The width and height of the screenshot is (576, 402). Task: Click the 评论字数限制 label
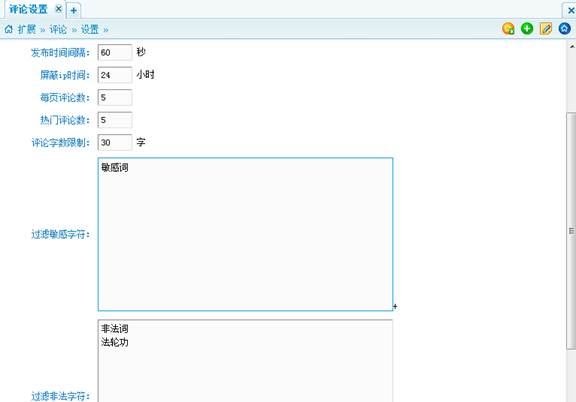(x=60, y=142)
